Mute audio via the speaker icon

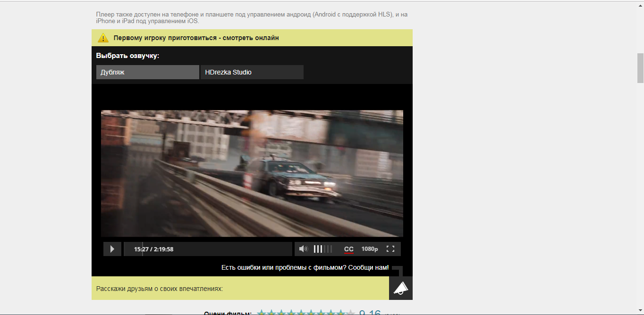(x=303, y=249)
